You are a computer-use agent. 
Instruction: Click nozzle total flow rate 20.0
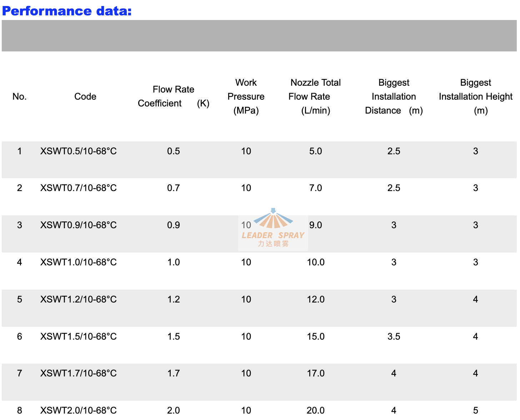316,410
